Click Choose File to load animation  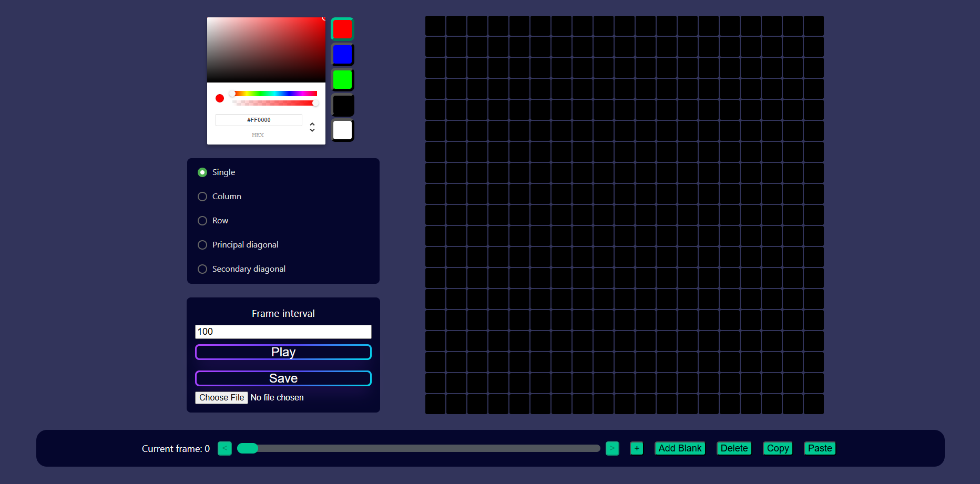(221, 398)
